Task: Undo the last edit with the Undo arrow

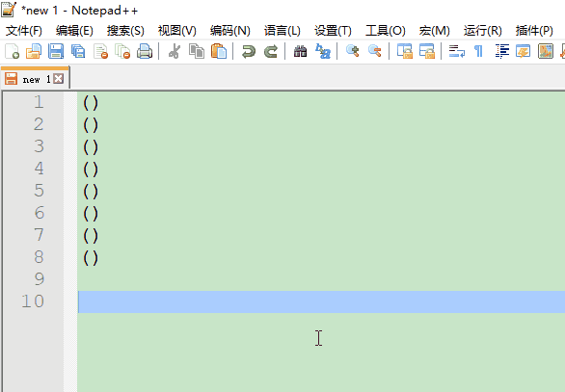Action: coord(248,51)
